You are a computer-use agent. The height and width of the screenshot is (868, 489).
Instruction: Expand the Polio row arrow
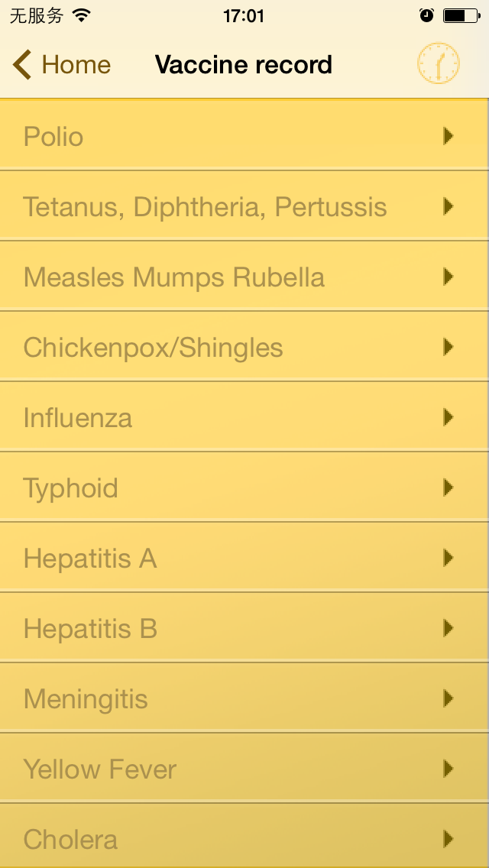pos(448,136)
